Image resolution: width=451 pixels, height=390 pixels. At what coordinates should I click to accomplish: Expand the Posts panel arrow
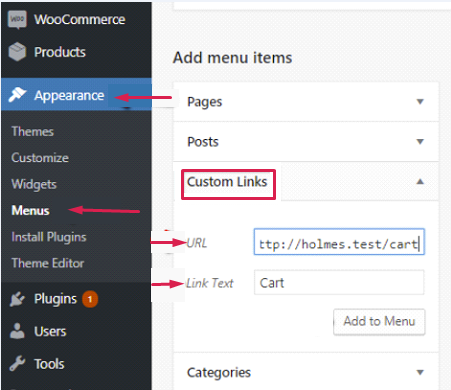[420, 142]
